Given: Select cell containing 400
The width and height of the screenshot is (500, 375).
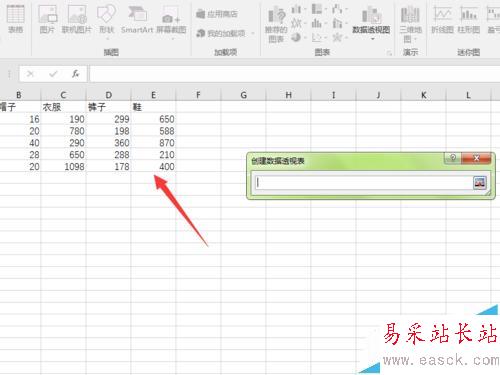Looking at the screenshot, I should click(153, 166).
